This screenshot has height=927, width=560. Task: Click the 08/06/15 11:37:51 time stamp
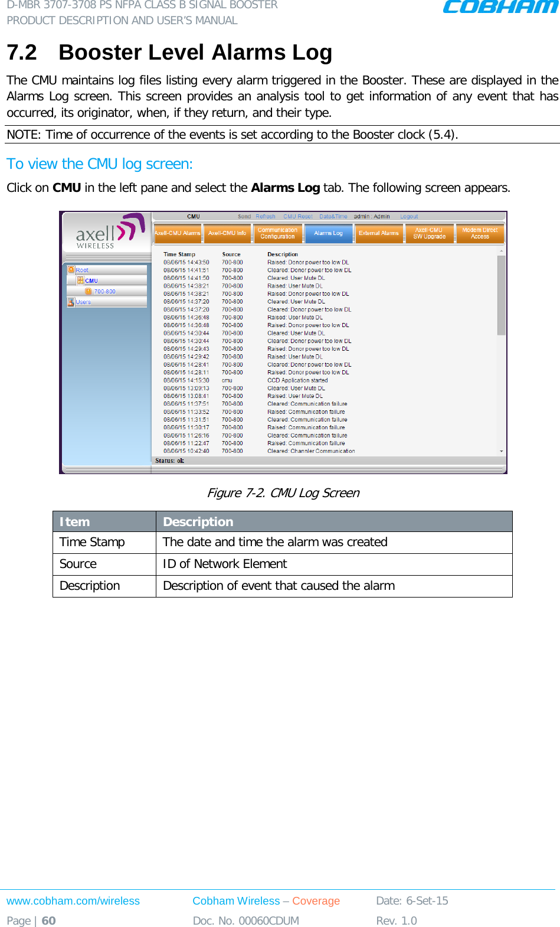point(186,404)
